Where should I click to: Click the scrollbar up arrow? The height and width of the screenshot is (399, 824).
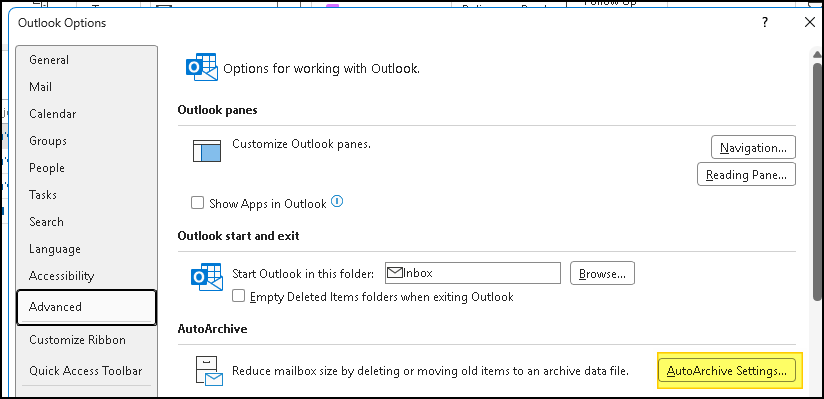[817, 54]
